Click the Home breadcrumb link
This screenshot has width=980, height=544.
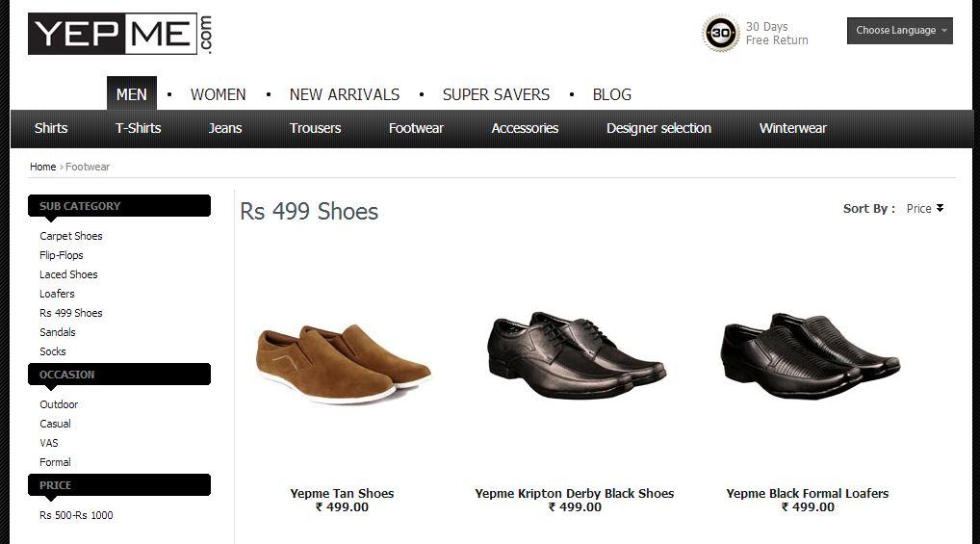pyautogui.click(x=42, y=167)
